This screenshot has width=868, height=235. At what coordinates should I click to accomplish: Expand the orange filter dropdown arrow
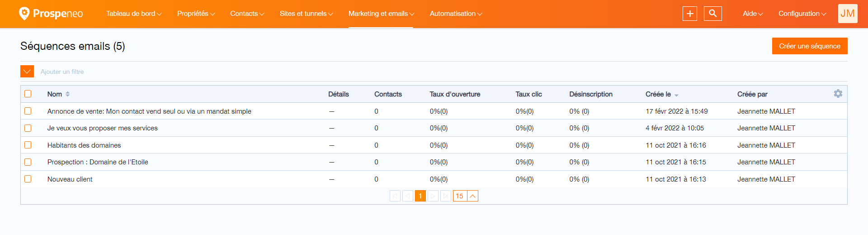(x=27, y=72)
